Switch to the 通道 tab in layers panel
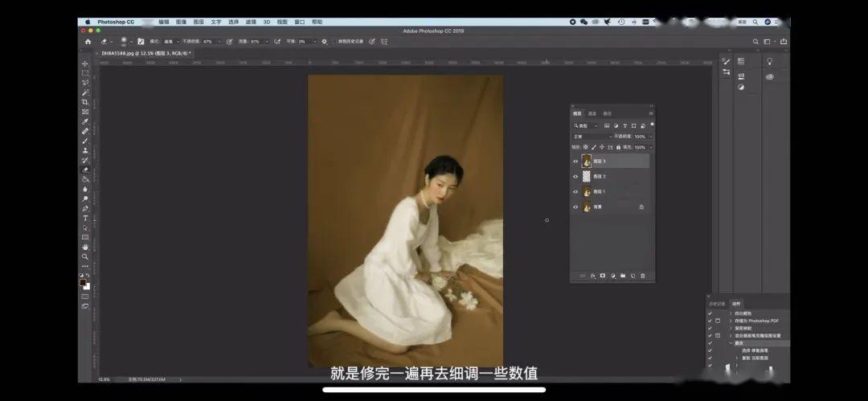The width and height of the screenshot is (868, 401). 592,113
